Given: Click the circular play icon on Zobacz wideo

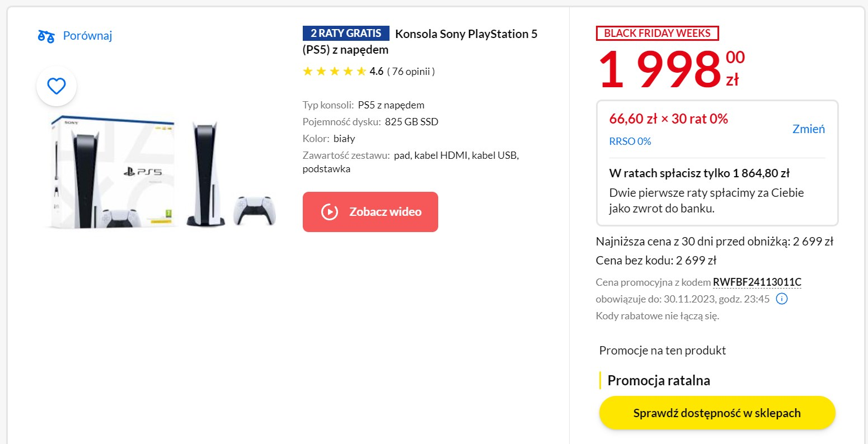Looking at the screenshot, I should [x=330, y=211].
